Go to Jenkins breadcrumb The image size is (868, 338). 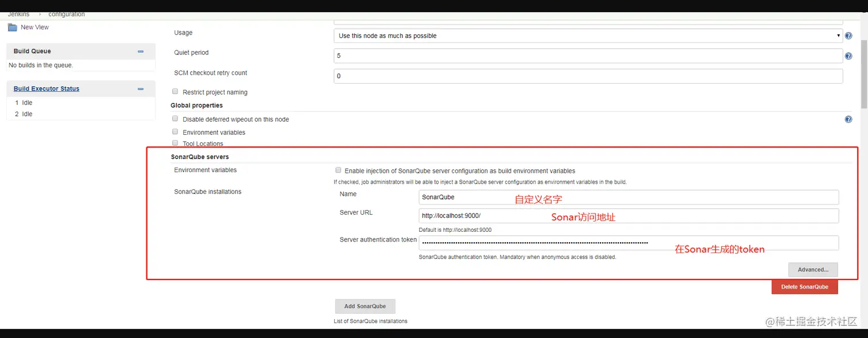[18, 14]
